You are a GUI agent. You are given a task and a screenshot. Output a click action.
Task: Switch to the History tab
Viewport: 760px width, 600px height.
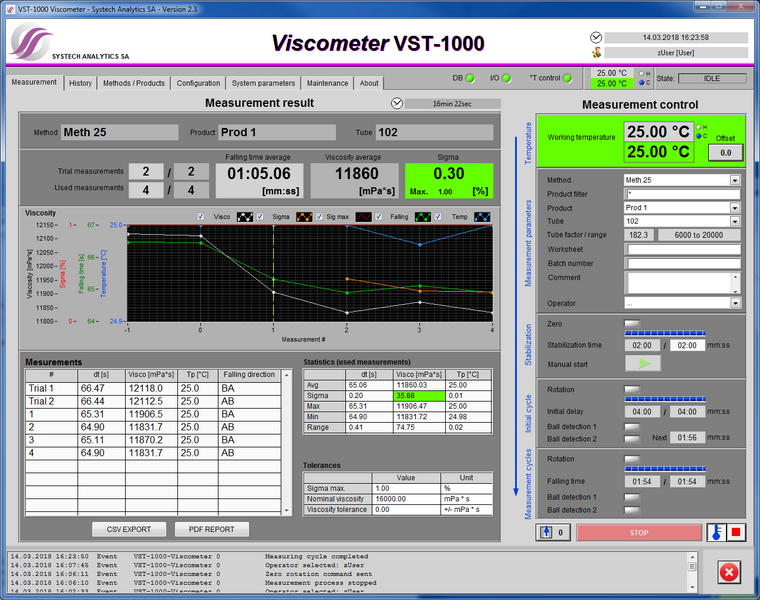coord(80,83)
